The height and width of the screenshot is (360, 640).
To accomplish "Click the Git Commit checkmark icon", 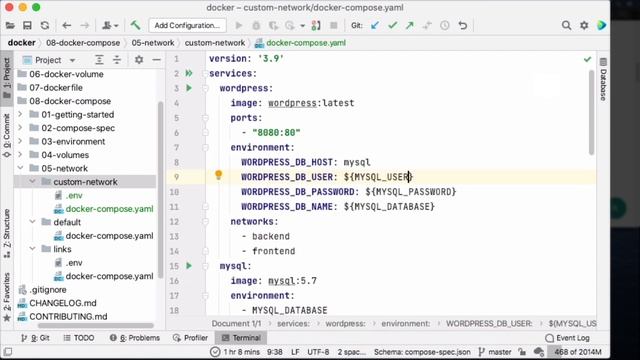I will pos(392,25).
